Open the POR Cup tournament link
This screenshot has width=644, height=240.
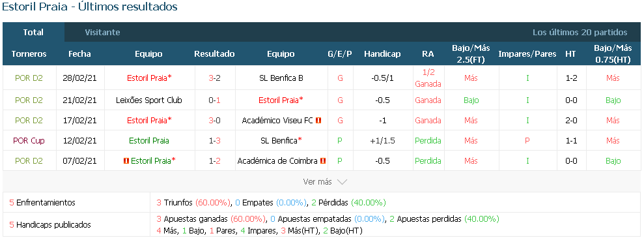29,140
